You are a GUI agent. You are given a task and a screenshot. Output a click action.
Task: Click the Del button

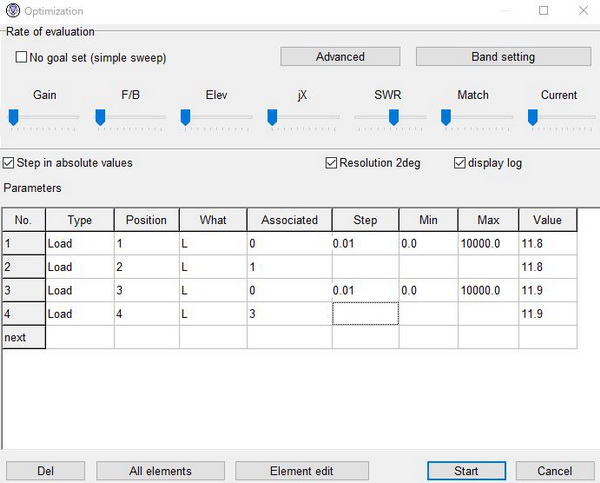pyautogui.click(x=46, y=471)
